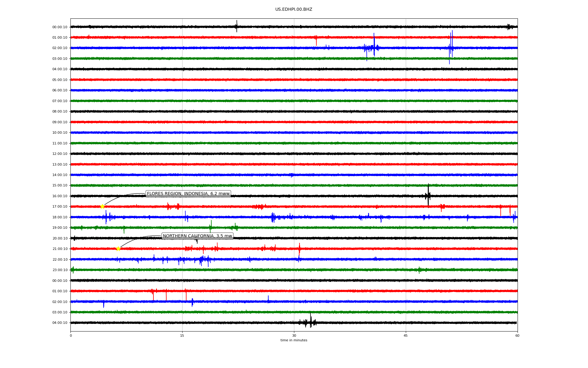
Task: Click the x-axis tick label 45
Action: click(406, 336)
